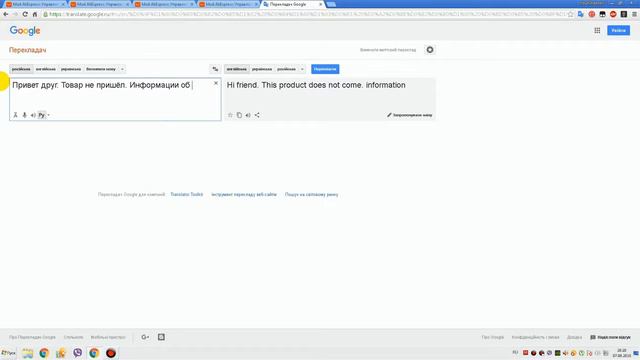This screenshot has height=360, width=640.
Task: Click the blue sign-in button
Action: 618,31
